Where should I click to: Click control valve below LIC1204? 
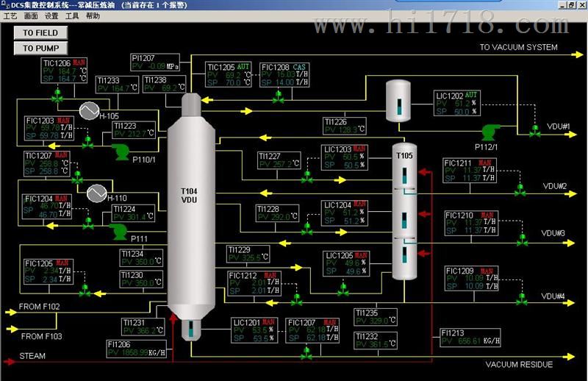coord(307,229)
